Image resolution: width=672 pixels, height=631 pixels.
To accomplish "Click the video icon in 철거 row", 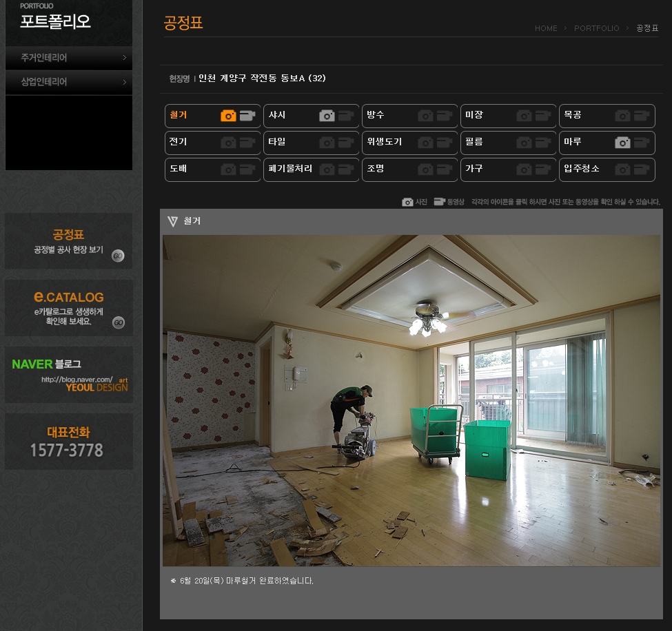I will pyautogui.click(x=247, y=116).
